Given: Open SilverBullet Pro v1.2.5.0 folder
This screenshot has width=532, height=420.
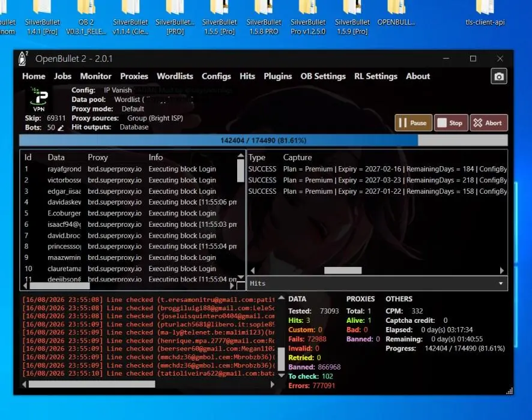Looking at the screenshot, I should pyautogui.click(x=308, y=19).
